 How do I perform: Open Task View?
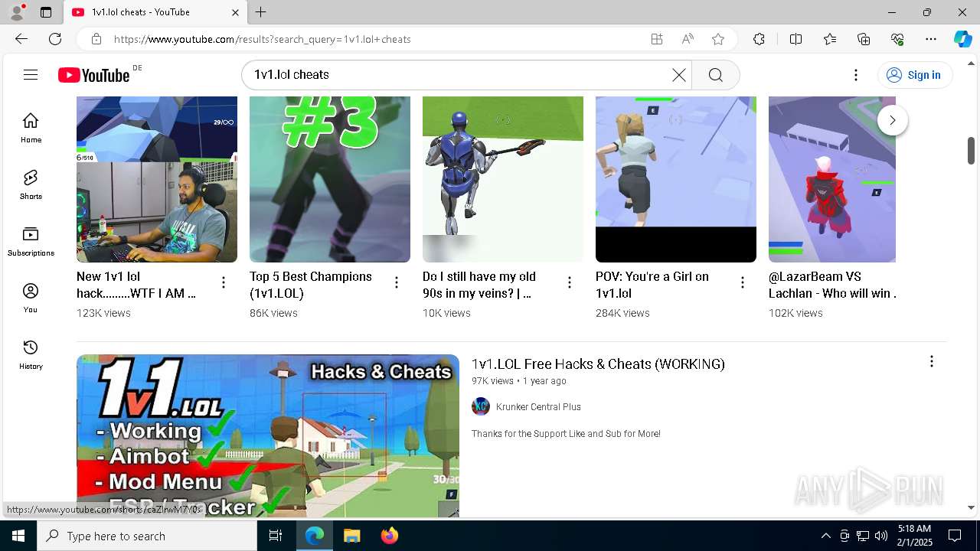[x=276, y=536]
